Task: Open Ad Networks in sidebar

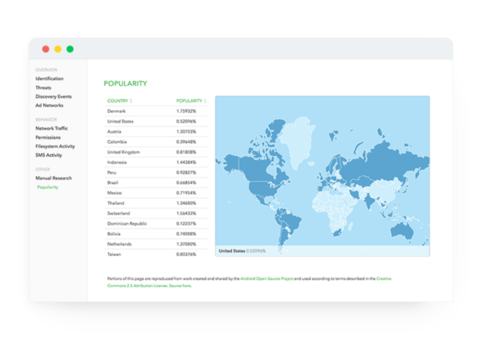Action: tap(49, 105)
